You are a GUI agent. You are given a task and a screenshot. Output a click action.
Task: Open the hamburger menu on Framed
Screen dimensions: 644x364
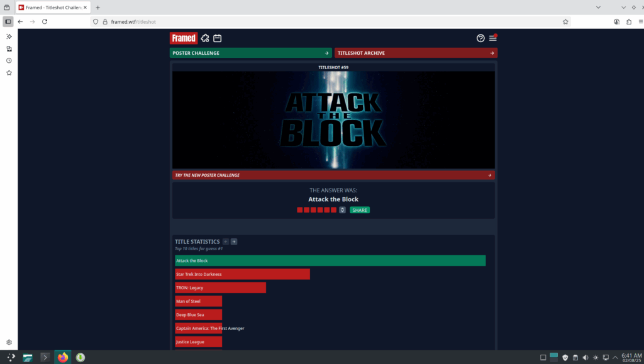point(492,38)
